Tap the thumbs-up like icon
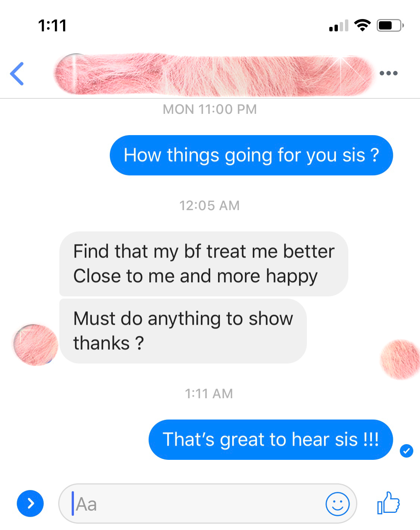 388,503
